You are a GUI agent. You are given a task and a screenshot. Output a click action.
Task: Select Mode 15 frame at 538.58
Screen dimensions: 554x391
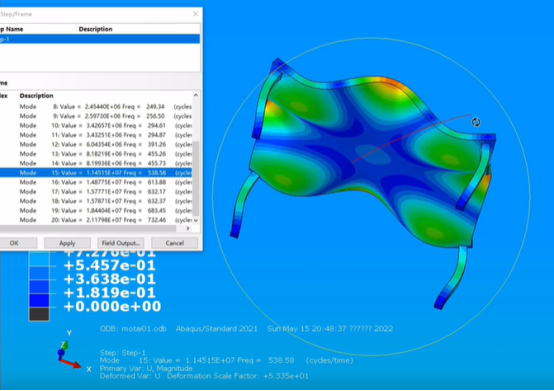pyautogui.click(x=96, y=173)
